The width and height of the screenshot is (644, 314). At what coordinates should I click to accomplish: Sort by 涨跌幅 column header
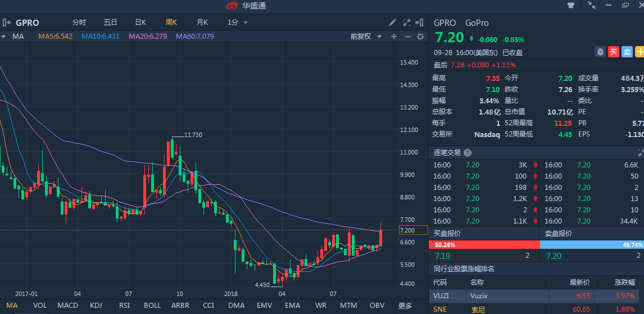(x=624, y=283)
